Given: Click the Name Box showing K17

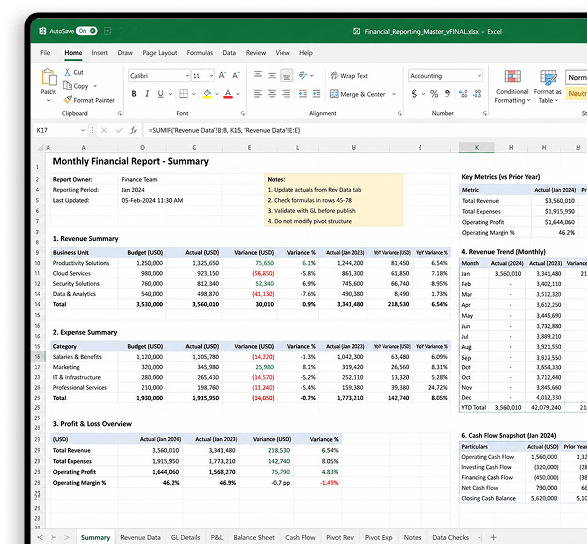Looking at the screenshot, I should pyautogui.click(x=61, y=130).
